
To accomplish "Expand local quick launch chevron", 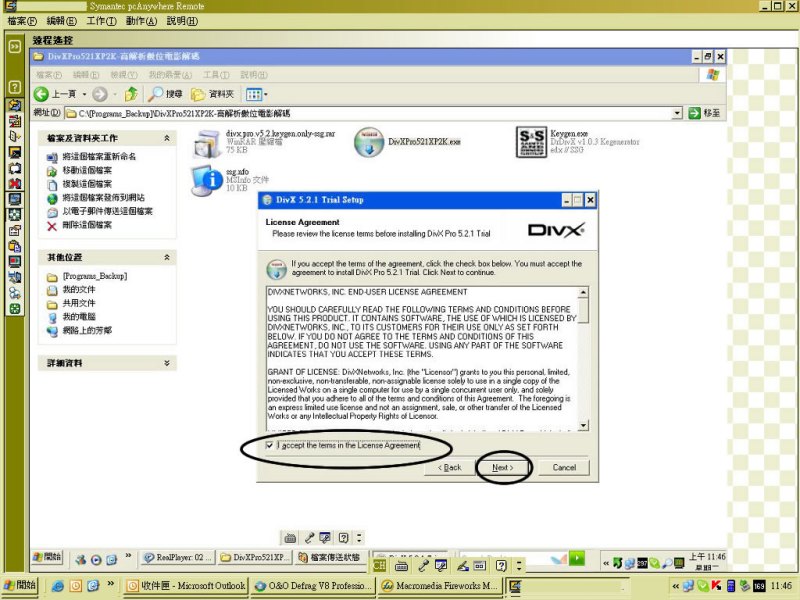I will tap(111, 583).
